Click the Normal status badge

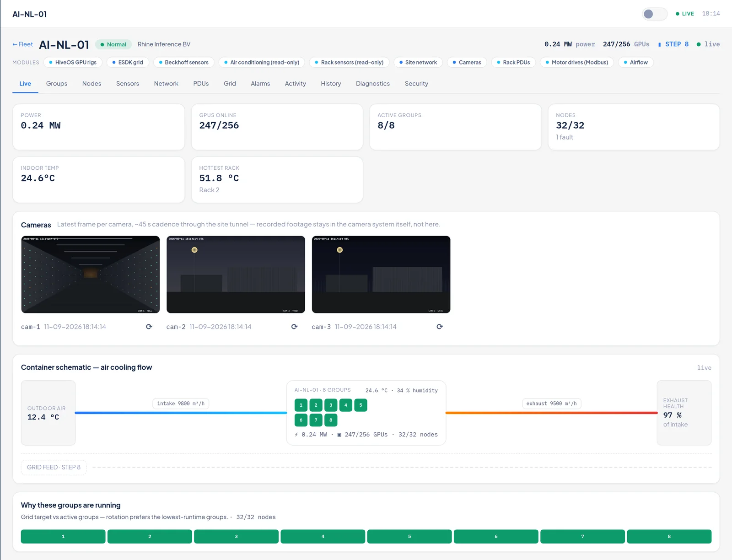coord(113,44)
